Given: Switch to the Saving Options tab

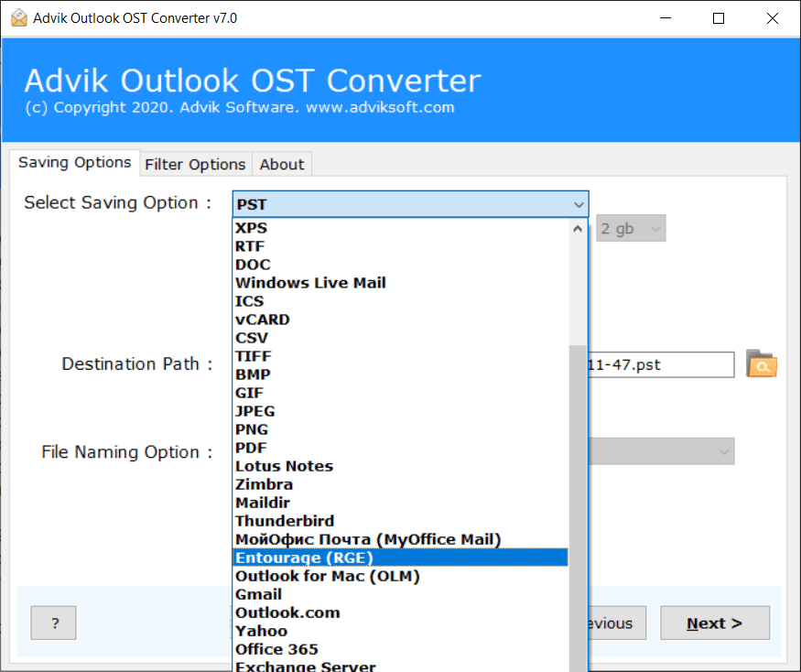Looking at the screenshot, I should [x=74, y=162].
